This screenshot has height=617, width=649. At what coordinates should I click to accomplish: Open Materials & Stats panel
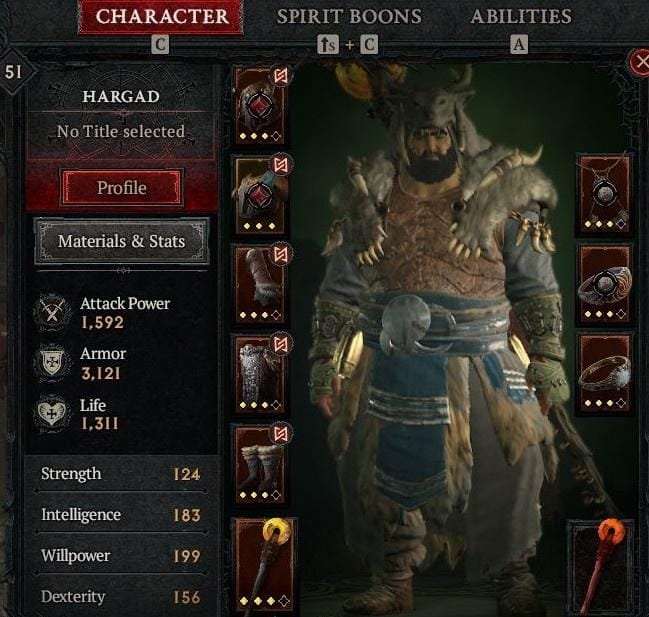(x=122, y=241)
